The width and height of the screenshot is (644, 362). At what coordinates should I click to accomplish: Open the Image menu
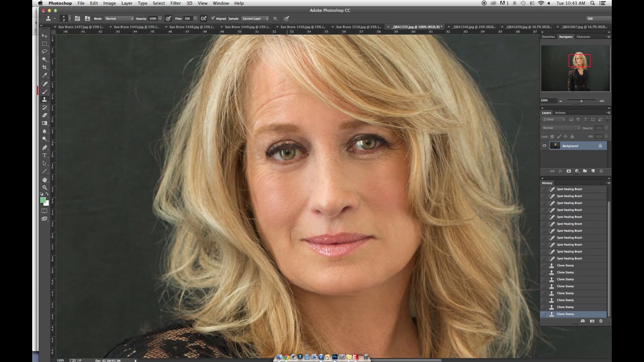point(110,3)
